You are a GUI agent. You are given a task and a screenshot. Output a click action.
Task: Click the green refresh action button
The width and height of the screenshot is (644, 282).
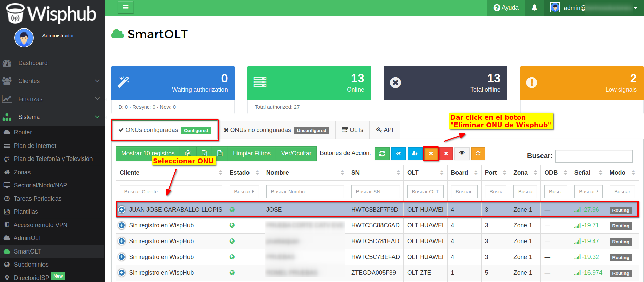(x=382, y=153)
